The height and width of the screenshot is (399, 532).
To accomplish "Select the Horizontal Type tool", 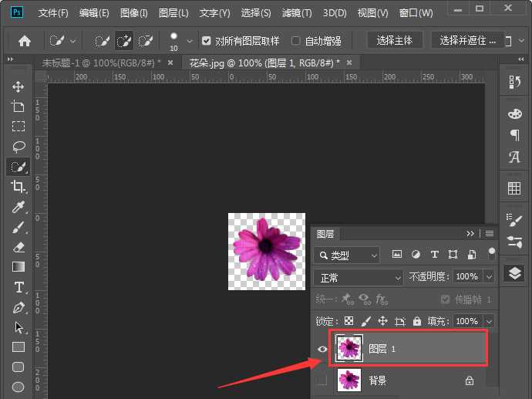I will click(x=18, y=287).
